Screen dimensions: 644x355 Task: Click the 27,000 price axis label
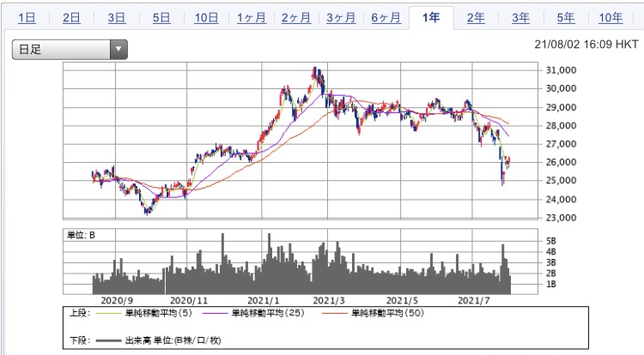561,144
